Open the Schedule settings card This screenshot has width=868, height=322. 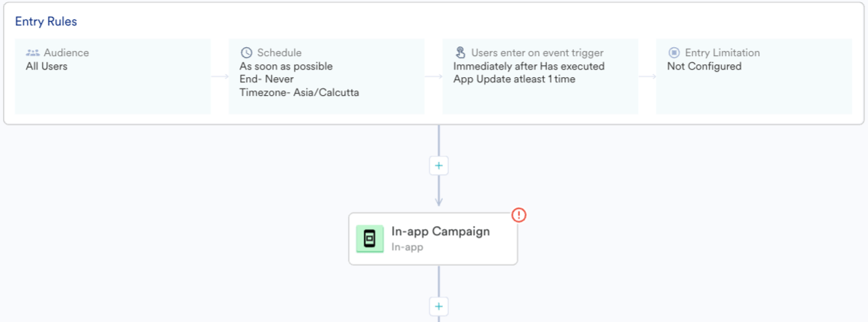coord(326,76)
